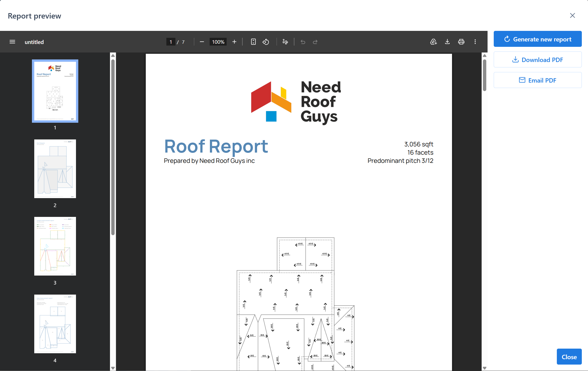
Task: Click the page number input field
Action: [171, 42]
